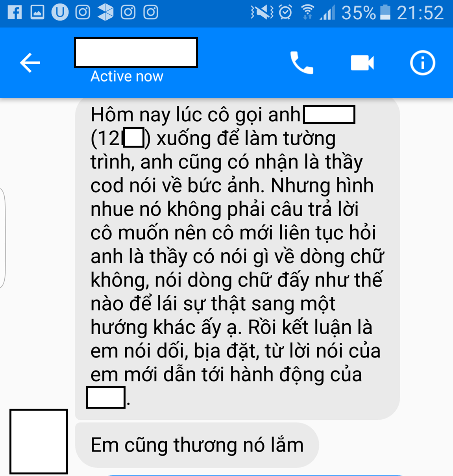This screenshot has width=453, height=476.
Task: Tap the vibrate mode status icon
Action: [x=262, y=13]
